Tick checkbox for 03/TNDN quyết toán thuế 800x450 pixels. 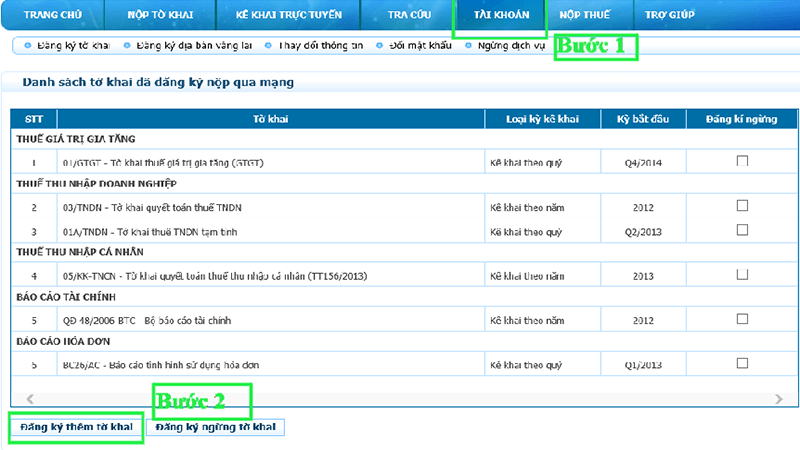pos(742,206)
